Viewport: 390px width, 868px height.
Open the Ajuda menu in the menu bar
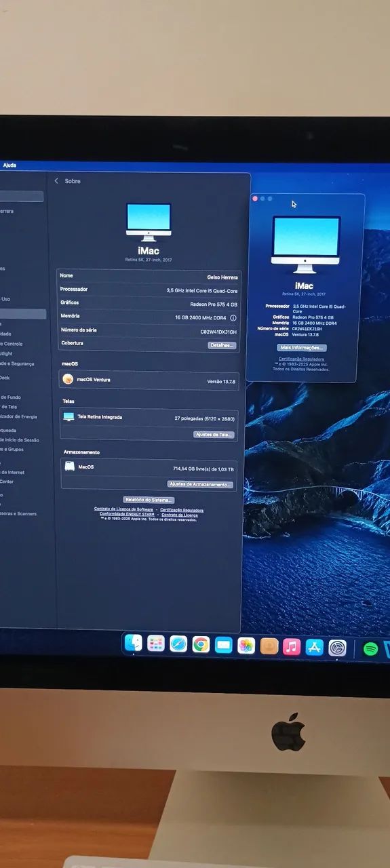(9, 165)
